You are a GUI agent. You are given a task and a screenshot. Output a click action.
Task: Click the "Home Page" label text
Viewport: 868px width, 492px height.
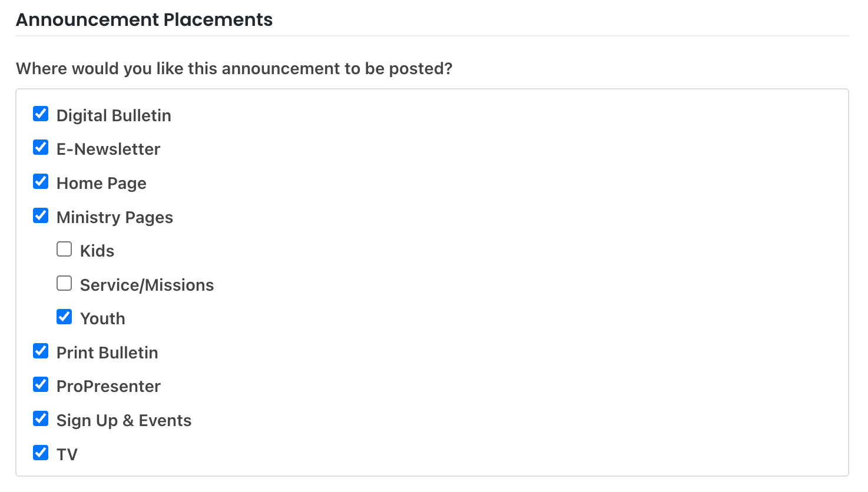coord(101,184)
